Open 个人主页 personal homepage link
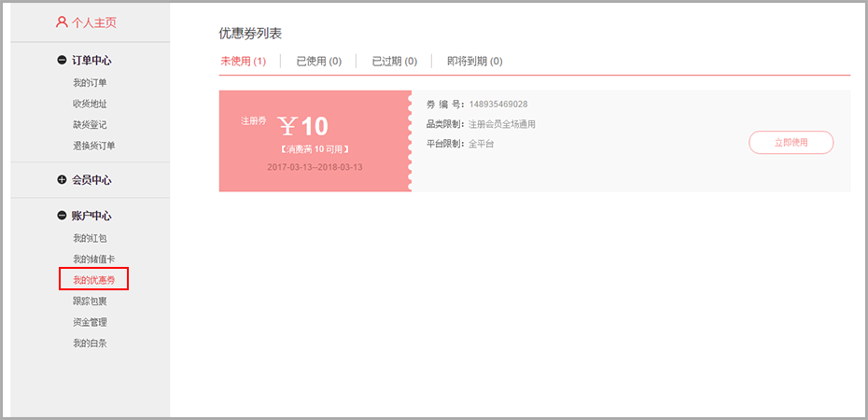The image size is (868, 420). click(x=94, y=21)
